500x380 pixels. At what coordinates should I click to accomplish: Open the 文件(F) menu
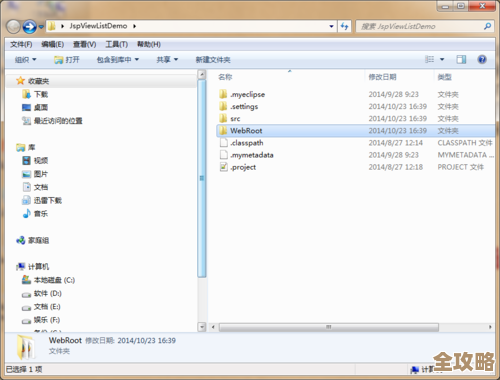[x=21, y=44]
